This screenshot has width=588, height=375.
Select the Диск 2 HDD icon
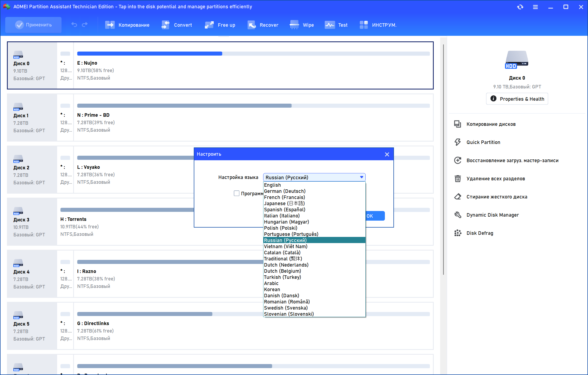click(x=18, y=159)
